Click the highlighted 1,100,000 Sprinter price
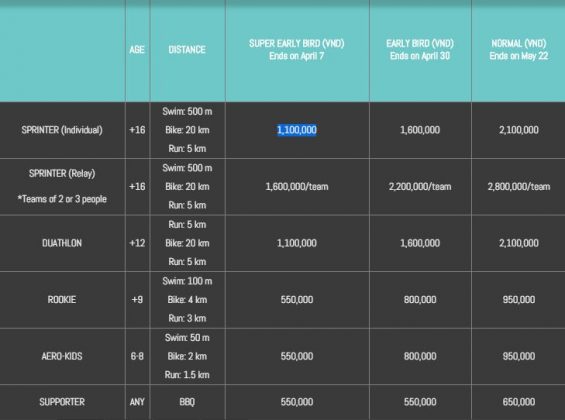This screenshot has width=565, height=420. [297, 130]
